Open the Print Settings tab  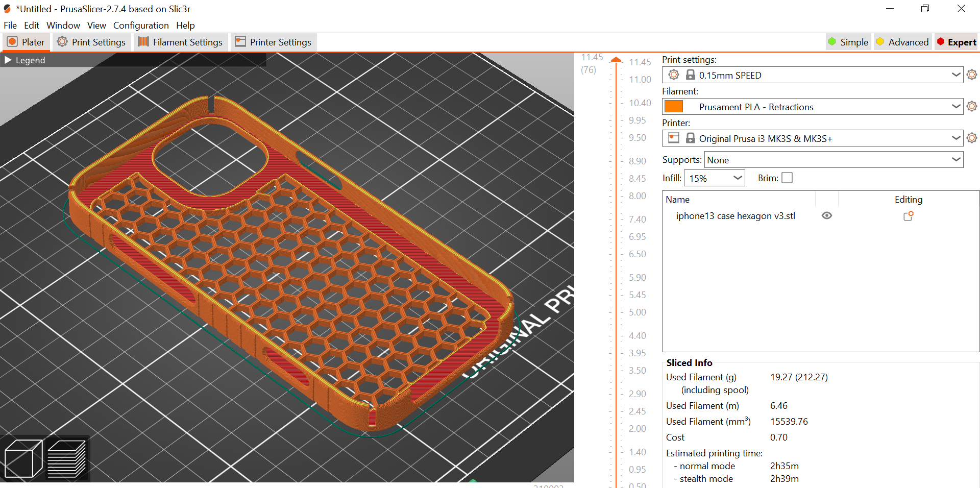pos(91,42)
